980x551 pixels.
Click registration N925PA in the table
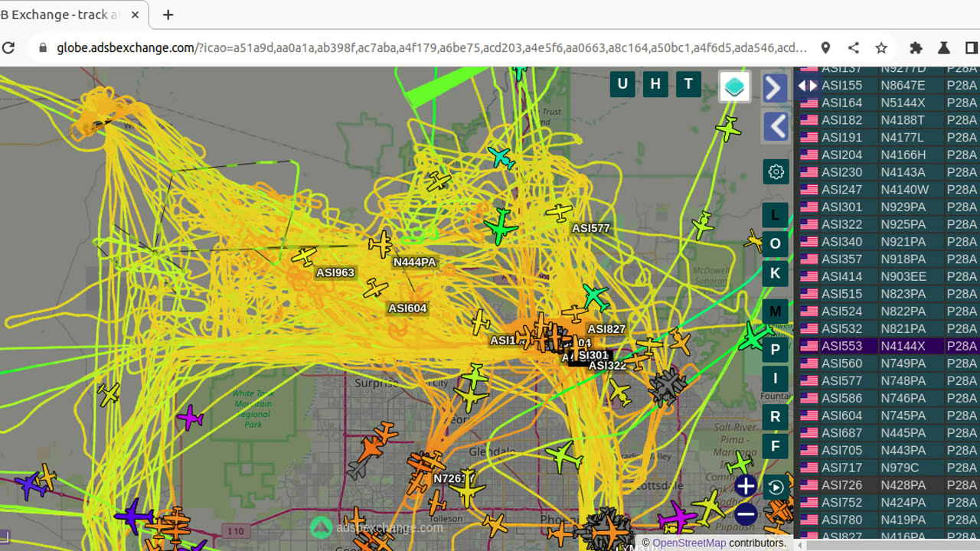(903, 224)
